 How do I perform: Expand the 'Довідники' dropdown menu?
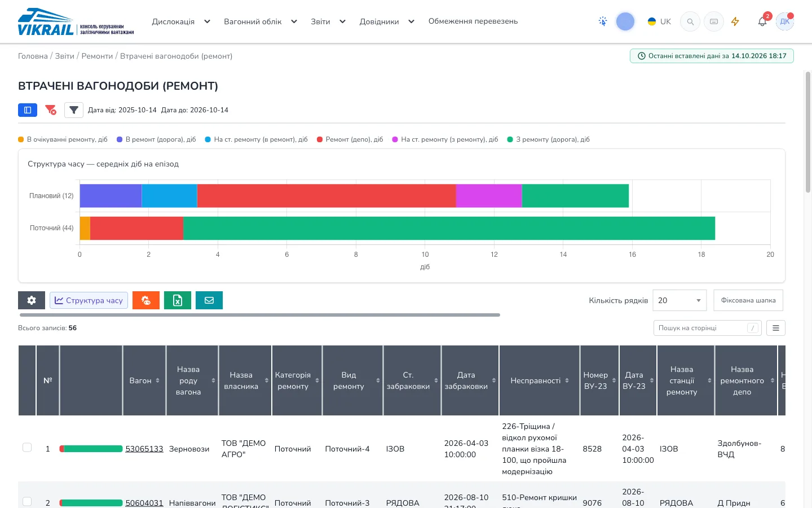[387, 21]
